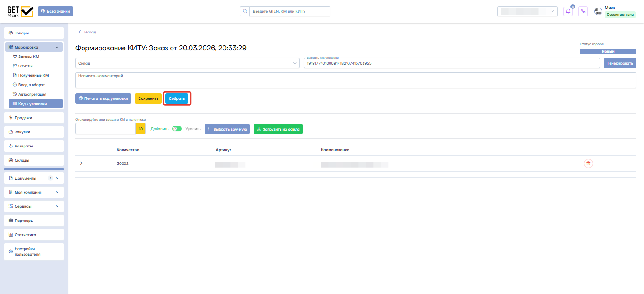Go back via the Назад link
Viewport: 644px width, 294px height.
(87, 32)
